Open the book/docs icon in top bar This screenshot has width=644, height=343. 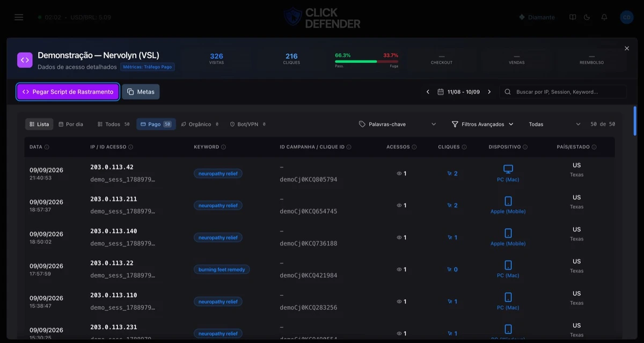(x=573, y=17)
